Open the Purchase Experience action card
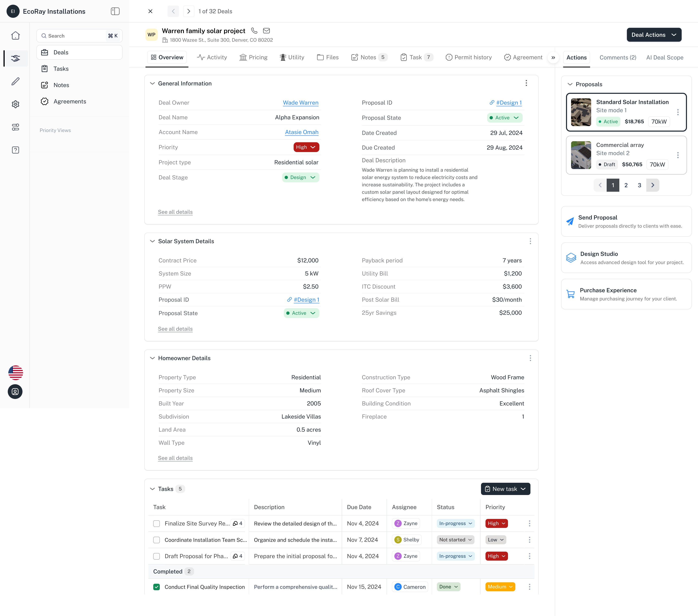This screenshot has height=616, width=698. (x=626, y=294)
